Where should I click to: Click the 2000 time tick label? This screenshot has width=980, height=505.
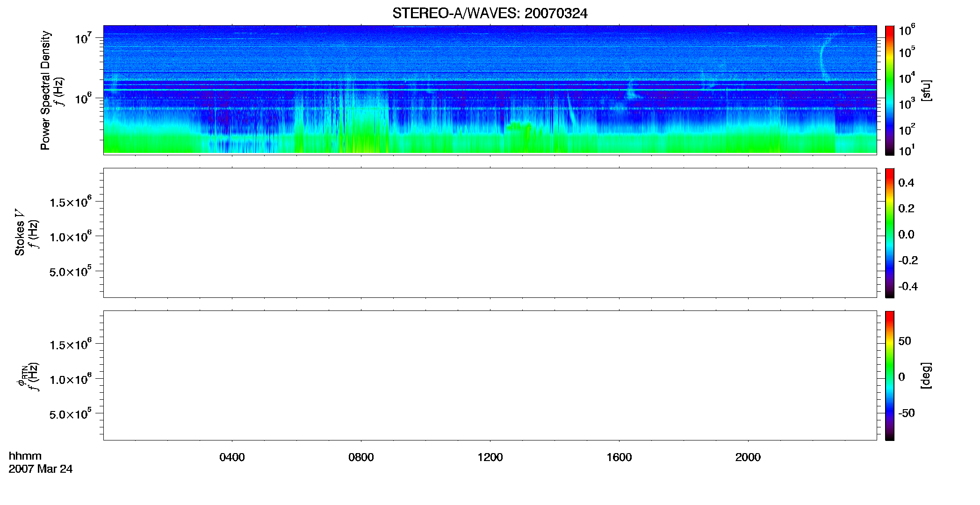point(748,457)
